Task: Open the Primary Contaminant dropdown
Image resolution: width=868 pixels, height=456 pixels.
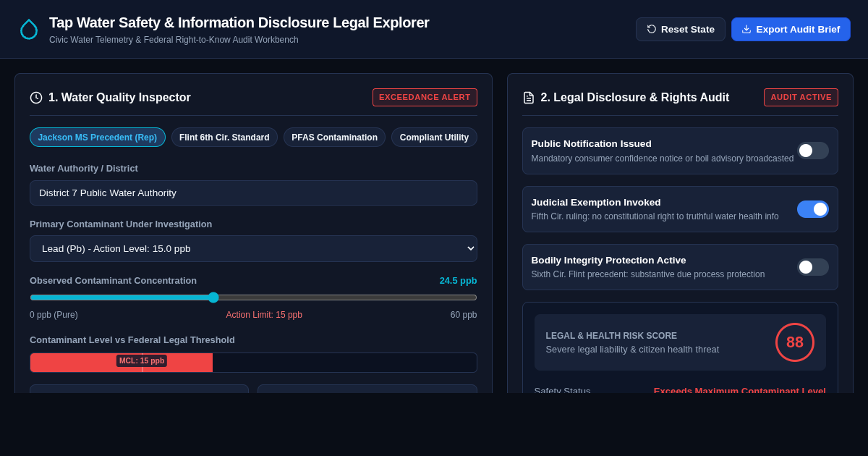Action: [253, 248]
